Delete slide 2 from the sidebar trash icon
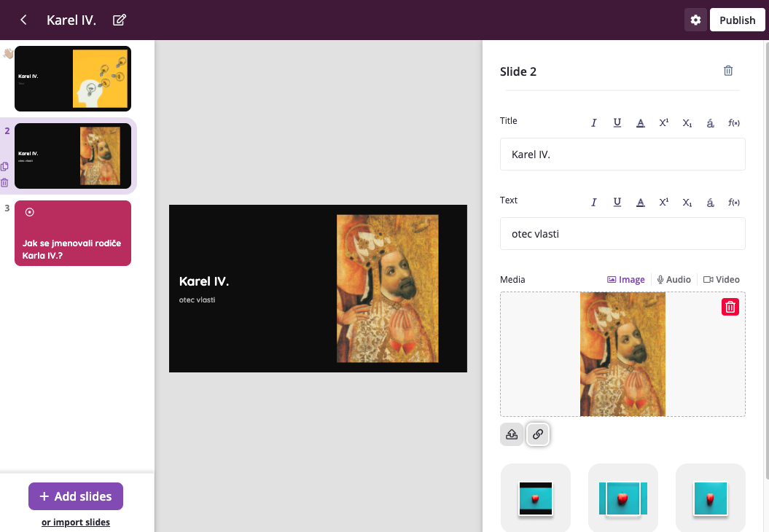The height and width of the screenshot is (532, 769). click(x=5, y=183)
